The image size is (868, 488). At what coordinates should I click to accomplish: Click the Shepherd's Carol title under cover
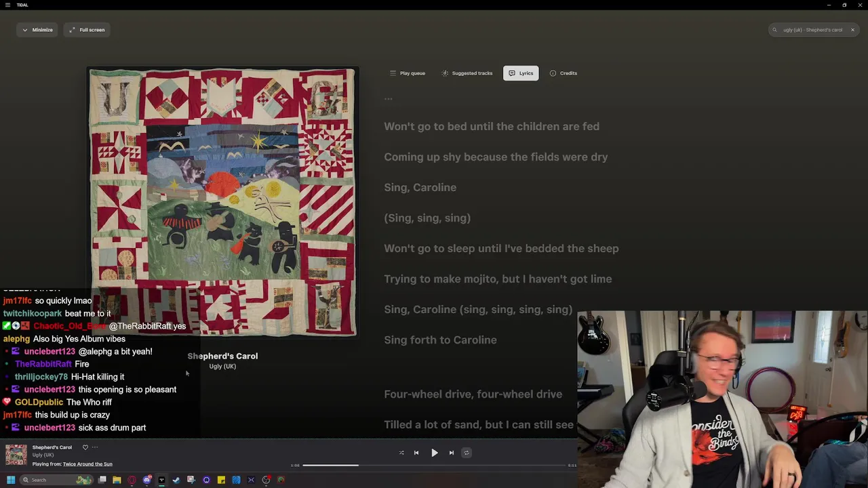coord(222,356)
